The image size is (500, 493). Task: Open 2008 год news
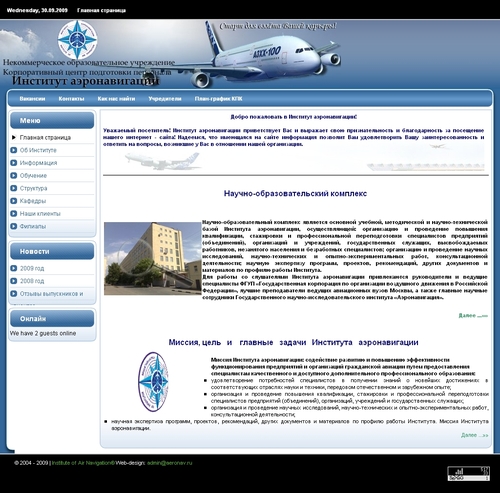(x=32, y=281)
